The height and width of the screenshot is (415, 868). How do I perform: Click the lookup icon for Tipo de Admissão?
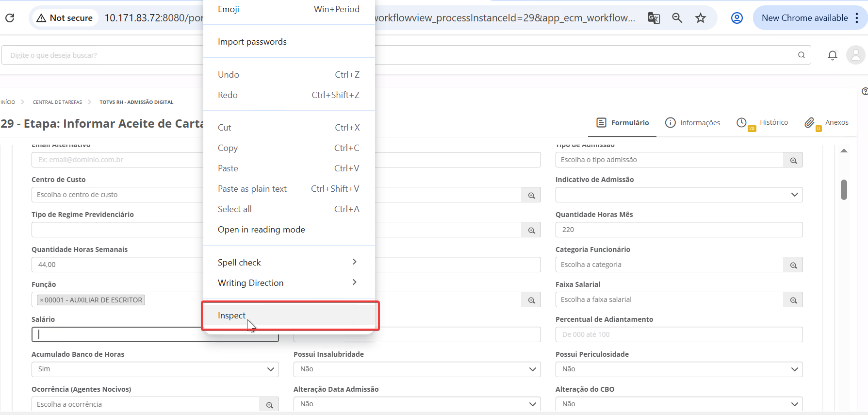793,160
